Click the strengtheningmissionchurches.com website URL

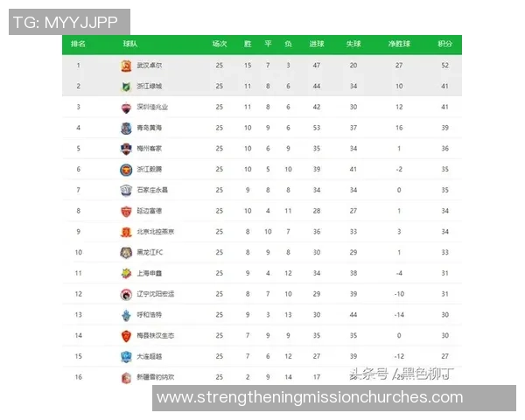coord(309,398)
